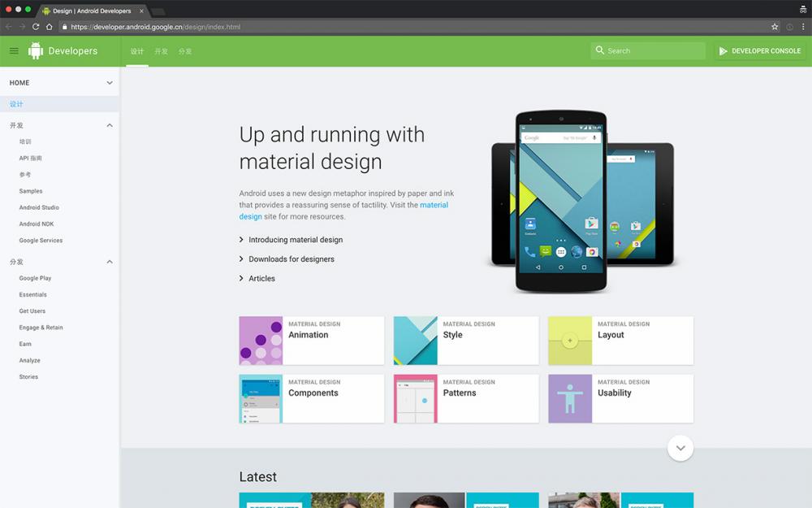Click the browser forward arrow
This screenshot has height=508, width=812.
(22, 27)
